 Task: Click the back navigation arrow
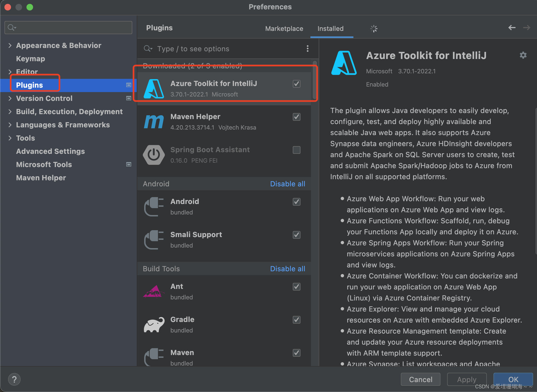512,28
